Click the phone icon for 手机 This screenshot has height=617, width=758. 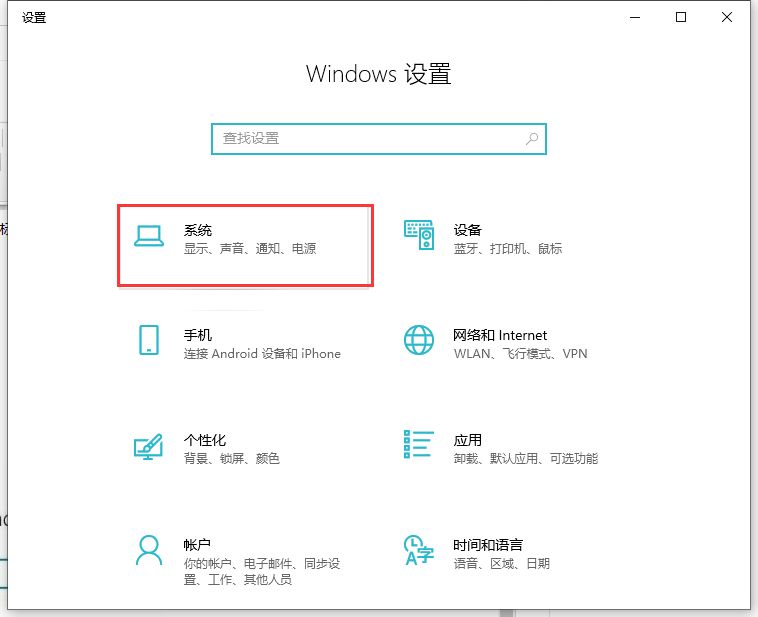click(x=149, y=340)
